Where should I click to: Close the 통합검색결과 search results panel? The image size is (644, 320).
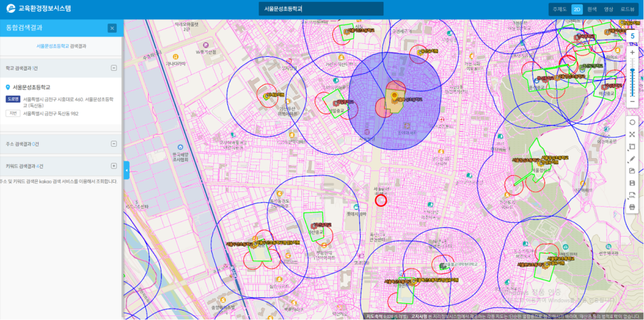(112, 28)
